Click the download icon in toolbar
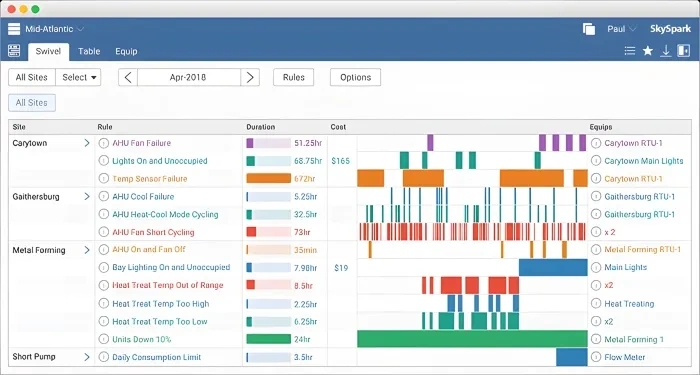Screen dimensions: 700x375 [x=666, y=51]
